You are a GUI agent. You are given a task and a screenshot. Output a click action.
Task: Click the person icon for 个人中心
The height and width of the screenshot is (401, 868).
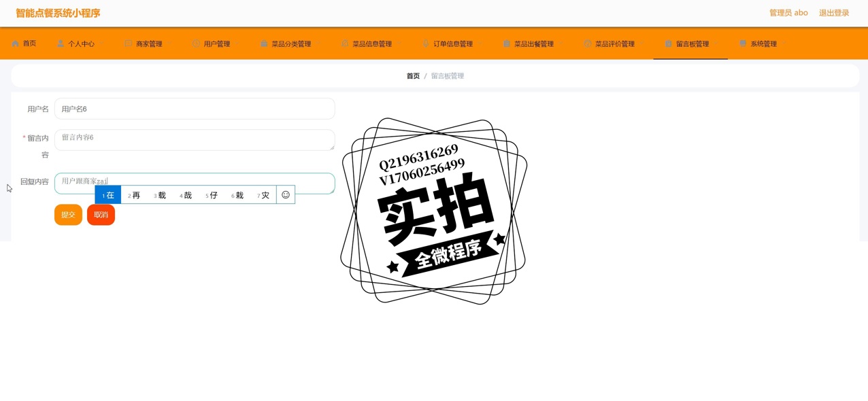61,43
